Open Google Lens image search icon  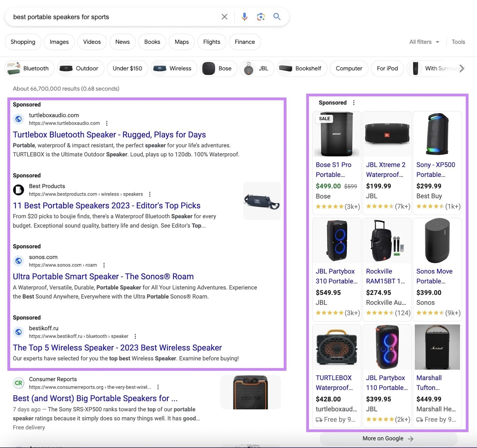(261, 17)
